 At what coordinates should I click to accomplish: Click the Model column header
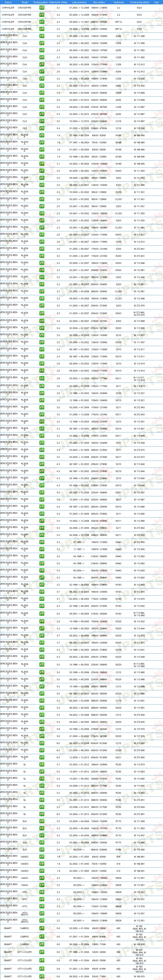point(25,2)
